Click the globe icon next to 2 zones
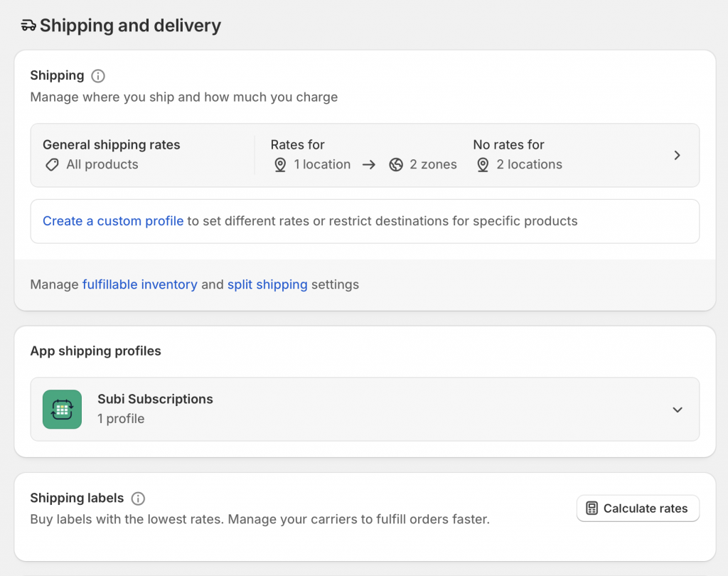Viewport: 728px width, 576px height. pos(396,164)
